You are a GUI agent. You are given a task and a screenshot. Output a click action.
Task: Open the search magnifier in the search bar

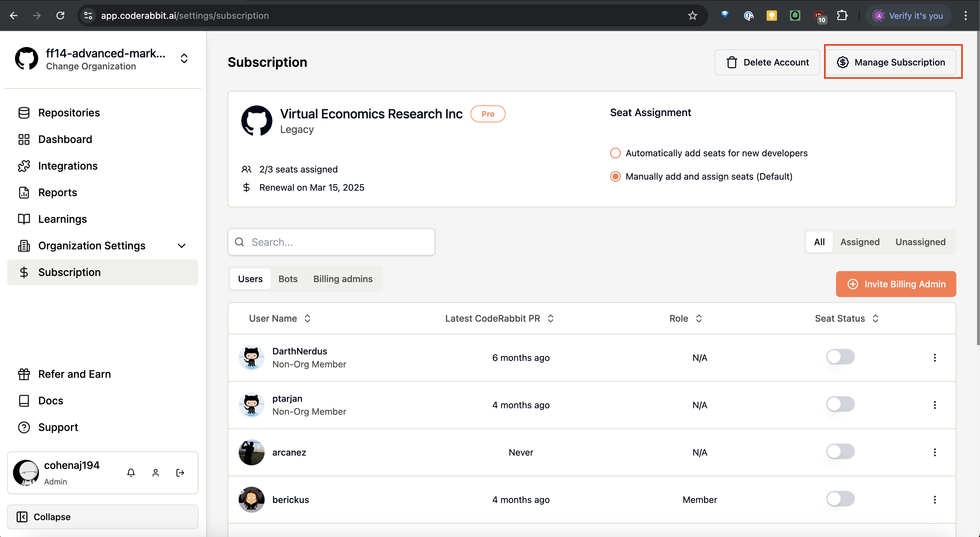pos(240,242)
